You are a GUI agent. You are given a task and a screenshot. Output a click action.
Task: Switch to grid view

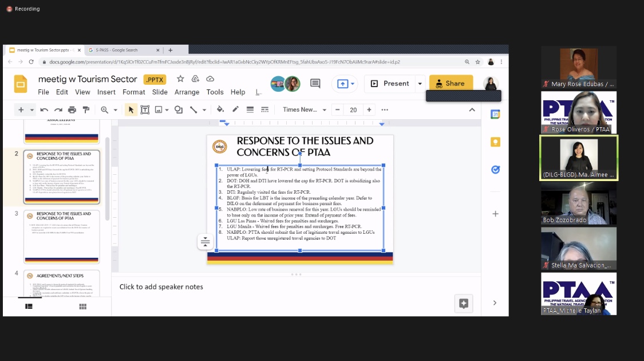coord(82,307)
